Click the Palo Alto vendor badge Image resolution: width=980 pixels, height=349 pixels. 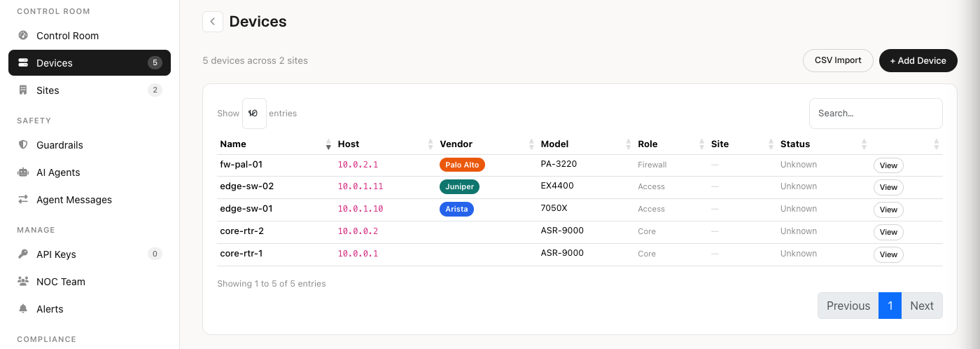tap(462, 165)
